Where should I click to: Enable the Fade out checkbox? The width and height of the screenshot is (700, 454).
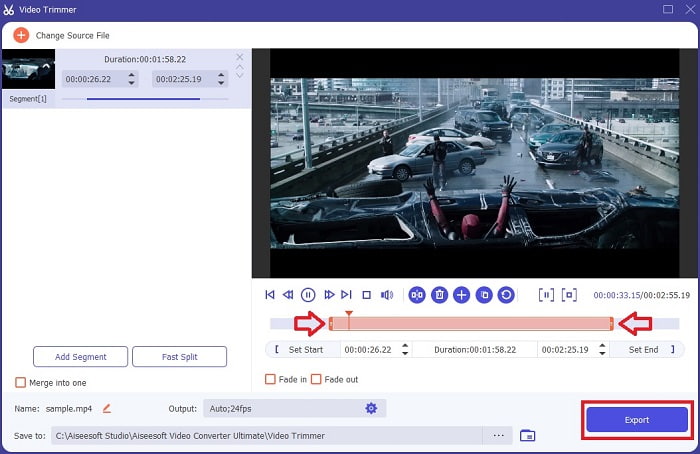[x=316, y=379]
